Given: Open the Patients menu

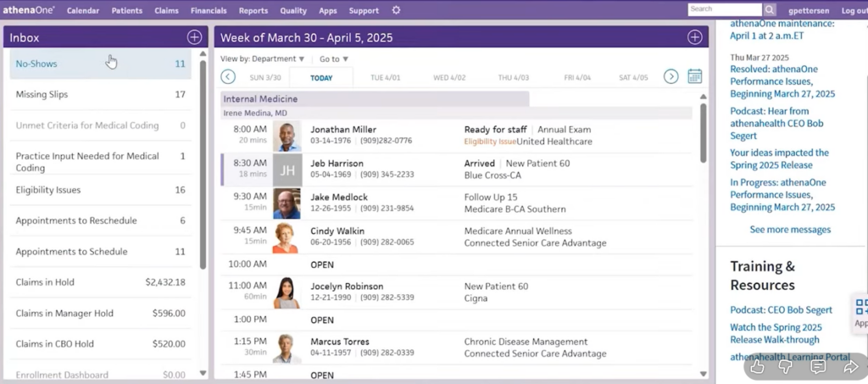Looking at the screenshot, I should 127,11.
